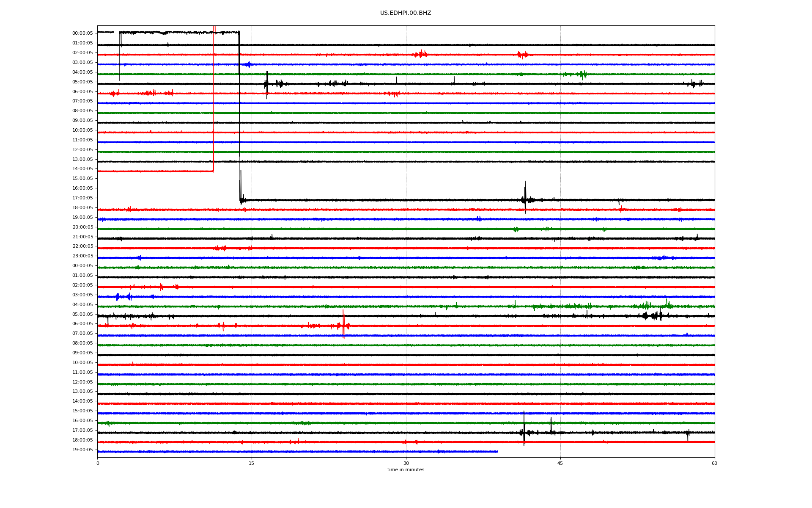Image resolution: width=812 pixels, height=508 pixels.
Task: Click the second 00:00:05 label below 23:00:05
Action: (82, 266)
